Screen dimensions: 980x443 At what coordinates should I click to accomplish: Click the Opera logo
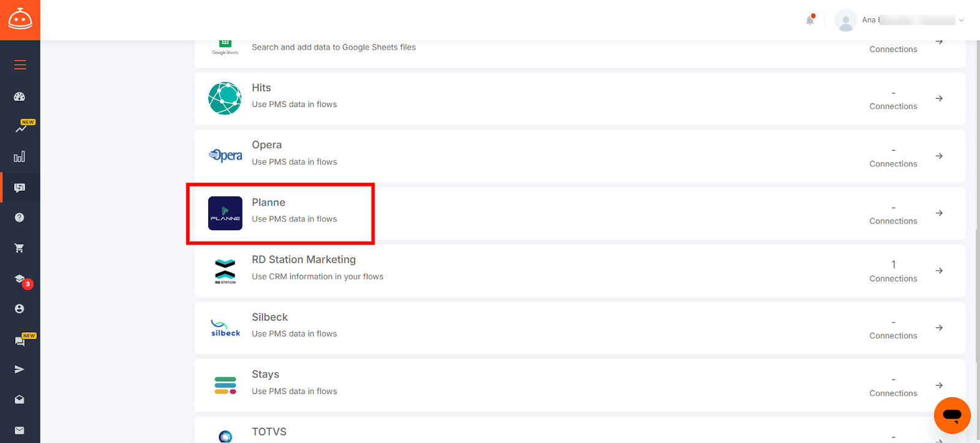(225, 155)
